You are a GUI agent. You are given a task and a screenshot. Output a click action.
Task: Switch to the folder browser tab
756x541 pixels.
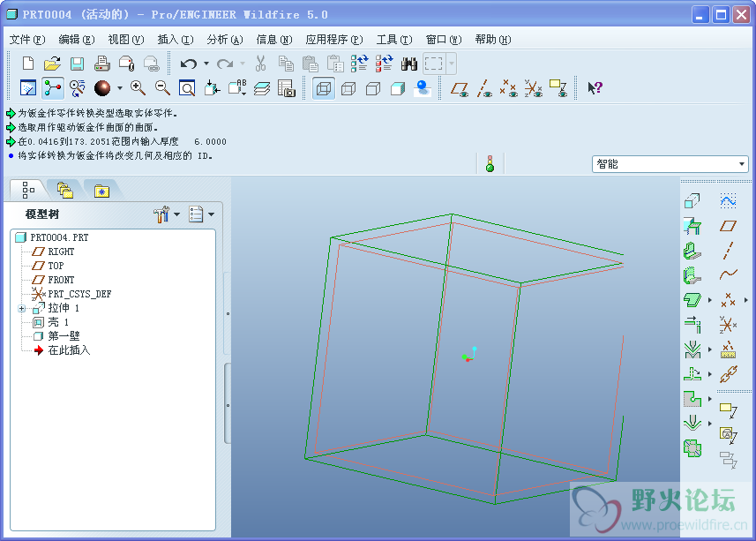[65, 191]
